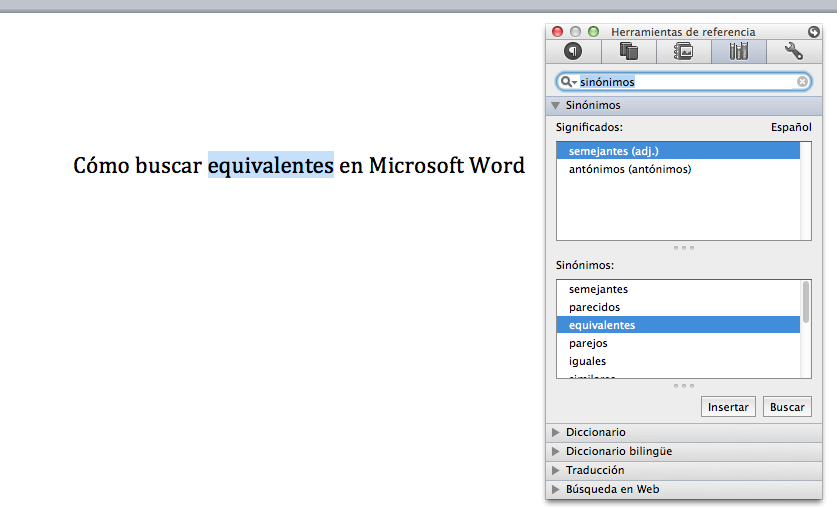
Task: Expand the Búsqueda en Web section
Action: pyautogui.click(x=555, y=489)
